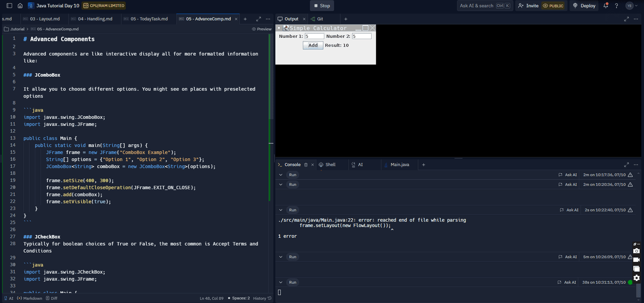Open the notifications bell

coord(606,6)
